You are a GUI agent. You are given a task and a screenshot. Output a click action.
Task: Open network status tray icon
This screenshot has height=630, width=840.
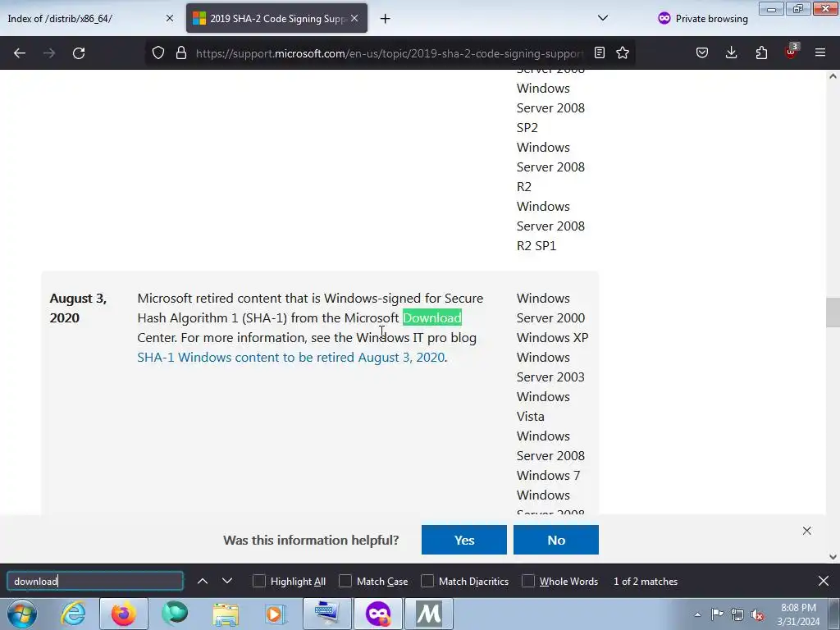[x=737, y=614]
